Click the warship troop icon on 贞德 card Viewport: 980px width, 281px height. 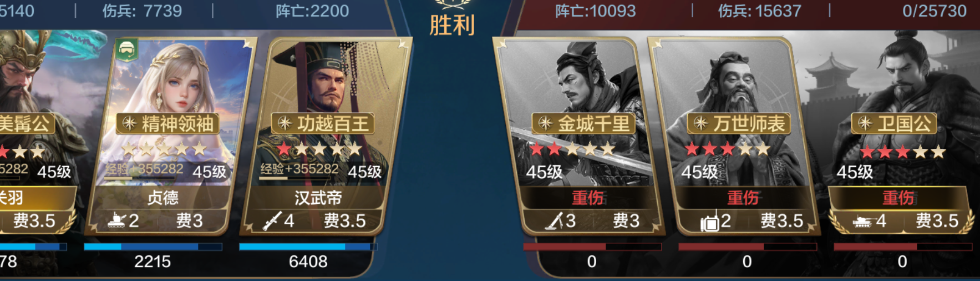pyautogui.click(x=117, y=221)
